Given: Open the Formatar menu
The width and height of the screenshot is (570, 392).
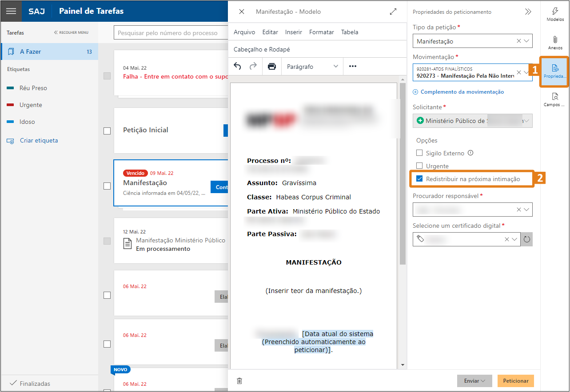Looking at the screenshot, I should pyautogui.click(x=322, y=32).
